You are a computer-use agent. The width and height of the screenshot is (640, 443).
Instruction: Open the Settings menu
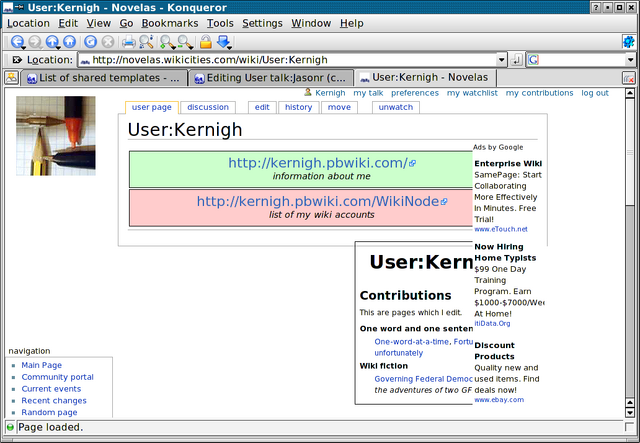(262, 23)
